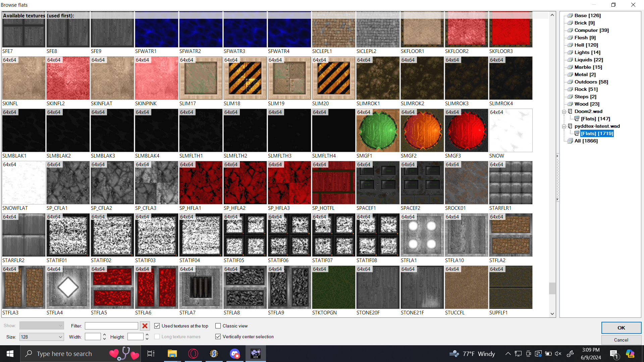Choose the SMGF2 orange circle flat
Screen dimensions: 644x362
pos(422,130)
